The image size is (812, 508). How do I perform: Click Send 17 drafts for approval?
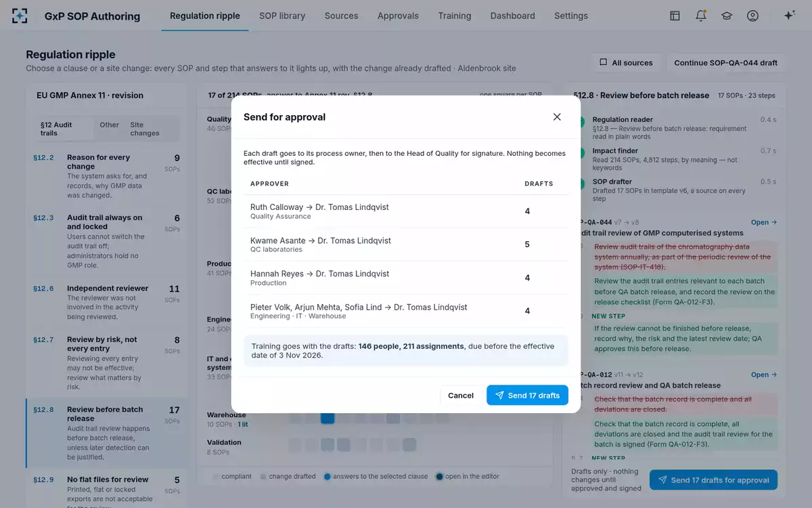tap(713, 480)
